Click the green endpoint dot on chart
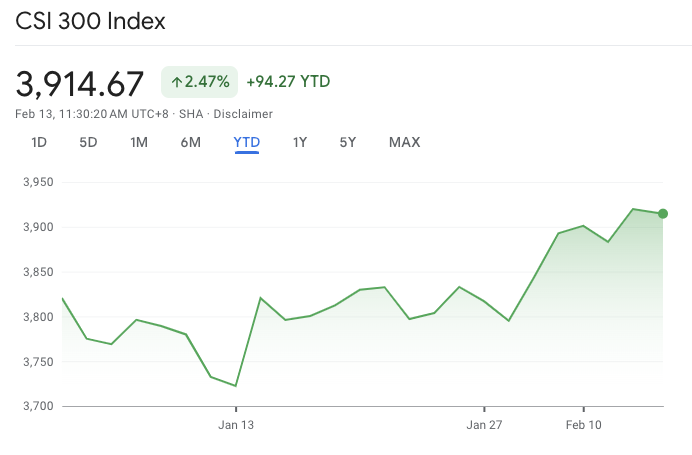Viewport: 692px width, 455px height. [662, 213]
